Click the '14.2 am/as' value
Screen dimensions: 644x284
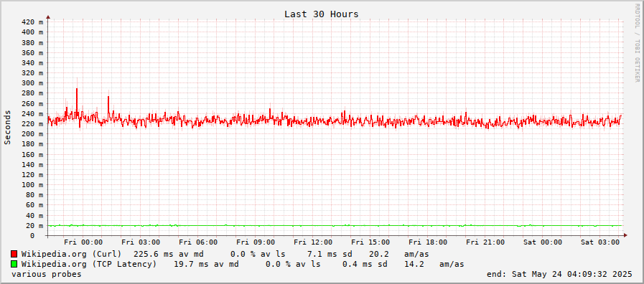pos(434,265)
